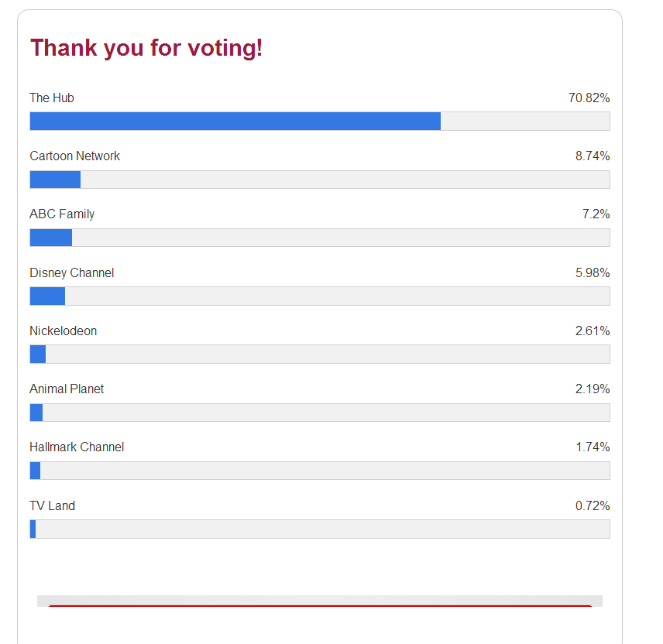Click the TV Land label
The width and height of the screenshot is (663, 644).
[x=53, y=505]
